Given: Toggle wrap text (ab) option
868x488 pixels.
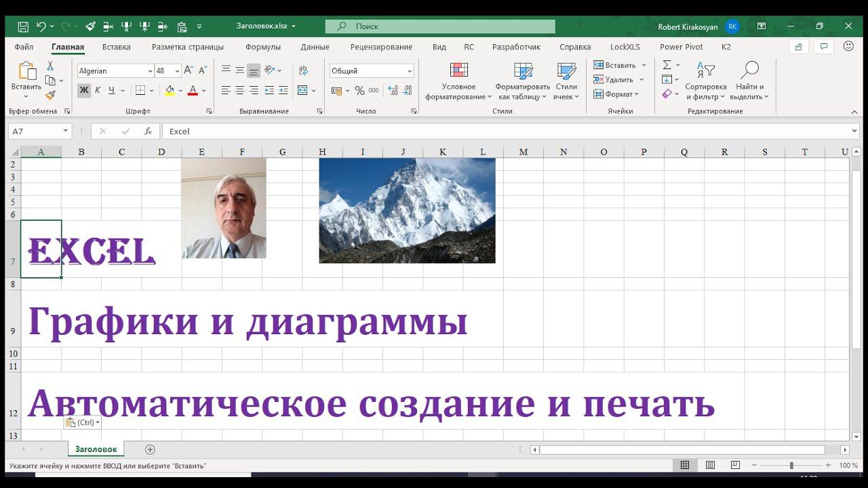Looking at the screenshot, I should point(302,70).
